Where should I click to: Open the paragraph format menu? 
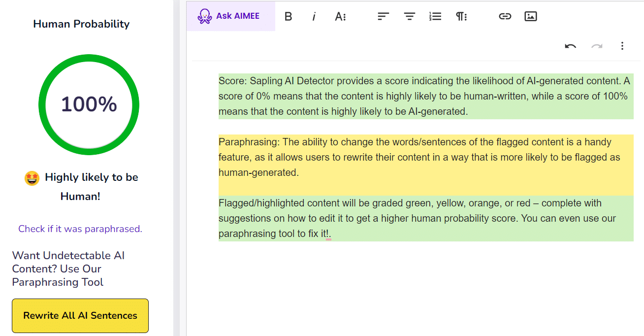coord(461,16)
